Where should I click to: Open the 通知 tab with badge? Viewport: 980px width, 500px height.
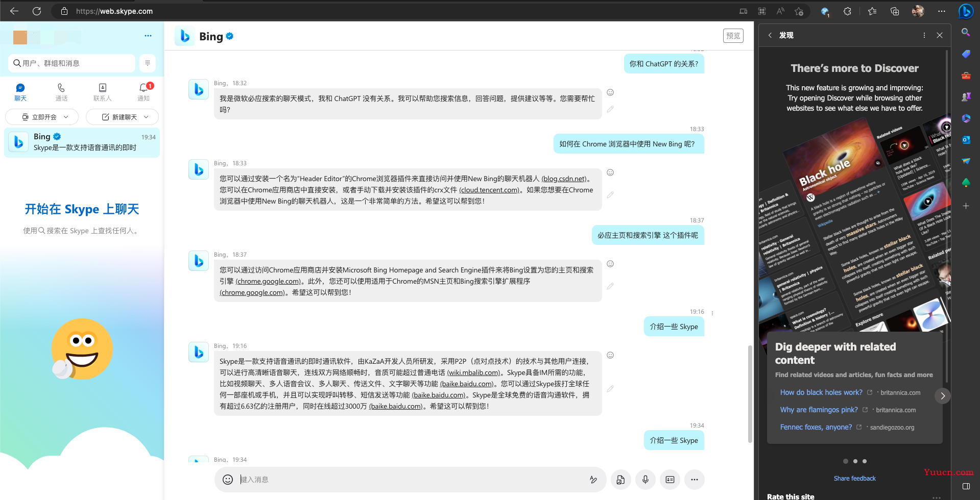144,92
